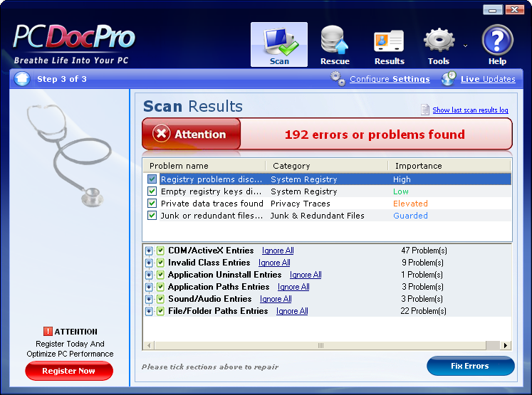Open the Help question mark icon
This screenshot has width=532, height=395.
(x=497, y=40)
